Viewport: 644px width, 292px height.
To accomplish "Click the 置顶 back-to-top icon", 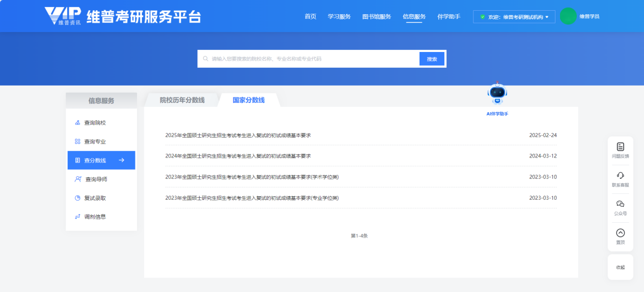I will pos(620,233).
